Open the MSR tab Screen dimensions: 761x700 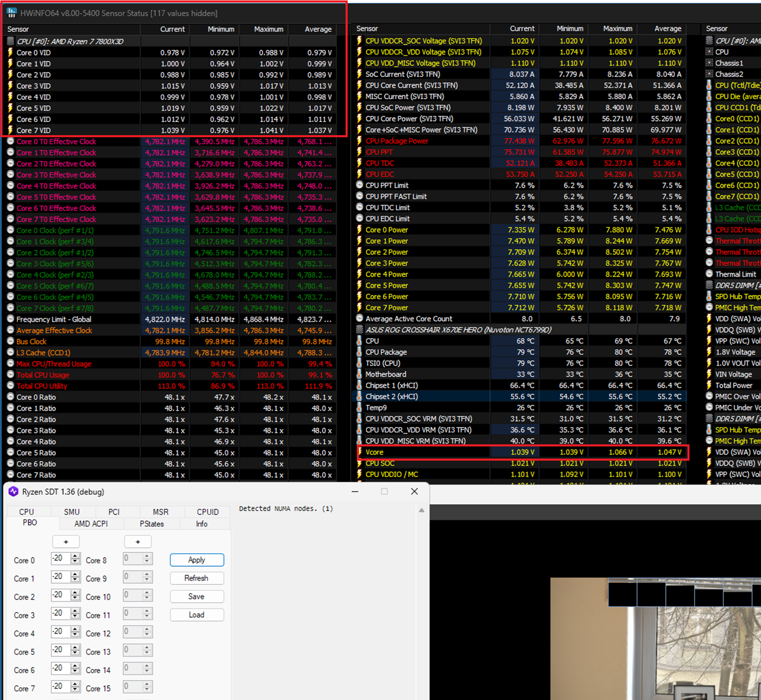point(161,512)
